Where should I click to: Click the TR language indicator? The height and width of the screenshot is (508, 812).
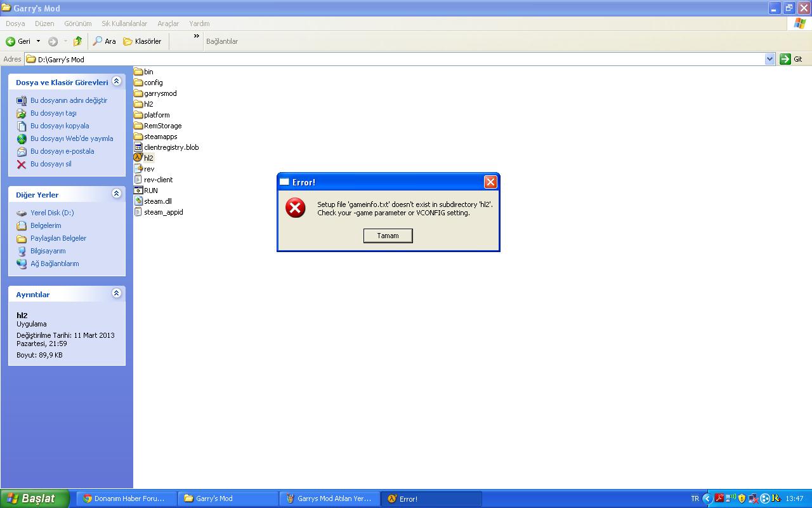[x=695, y=498]
